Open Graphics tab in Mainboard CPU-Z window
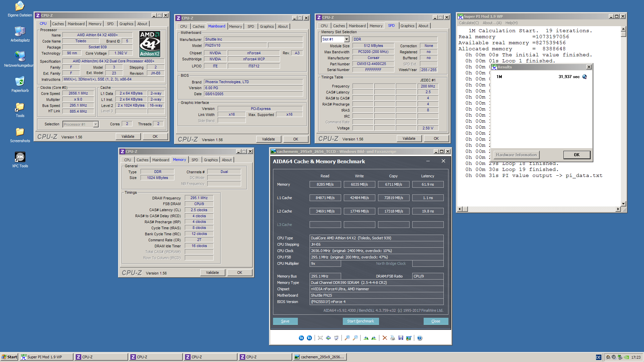The height and width of the screenshot is (362, 644). (267, 26)
